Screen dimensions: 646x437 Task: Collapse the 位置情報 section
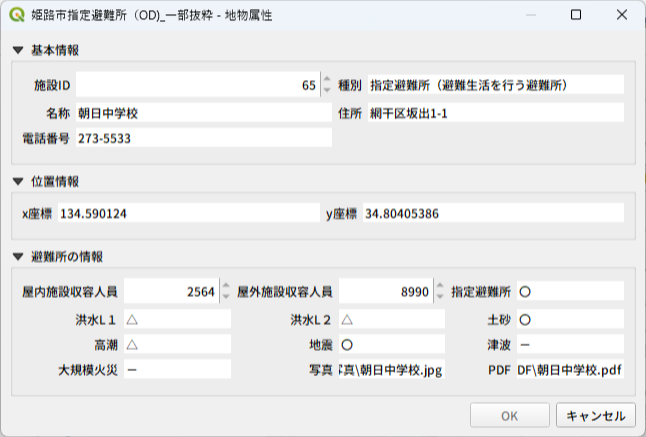coord(18,181)
